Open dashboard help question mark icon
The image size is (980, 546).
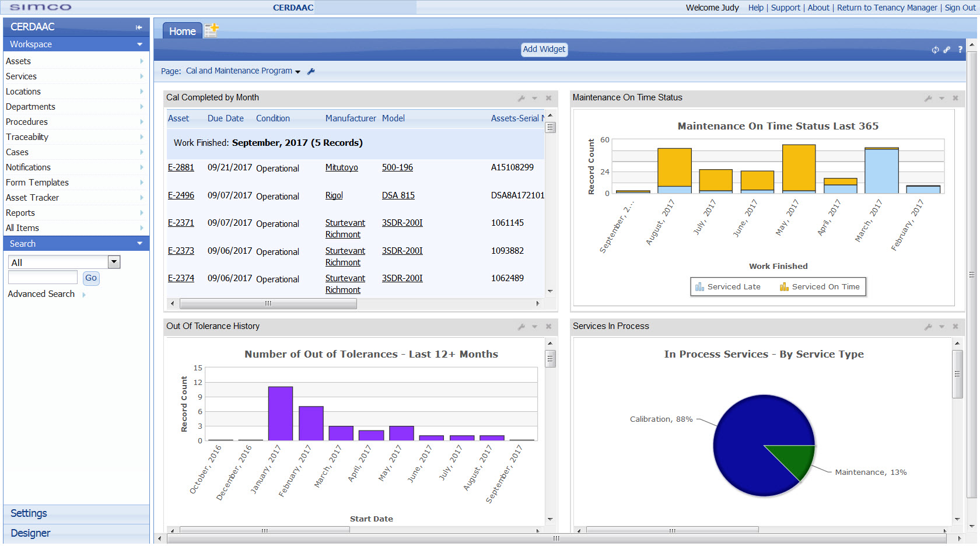(960, 50)
